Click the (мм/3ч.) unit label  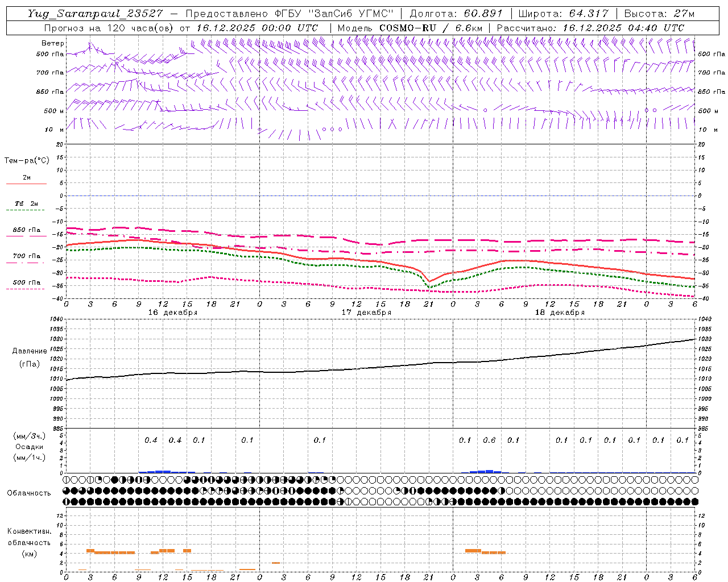(x=29, y=436)
